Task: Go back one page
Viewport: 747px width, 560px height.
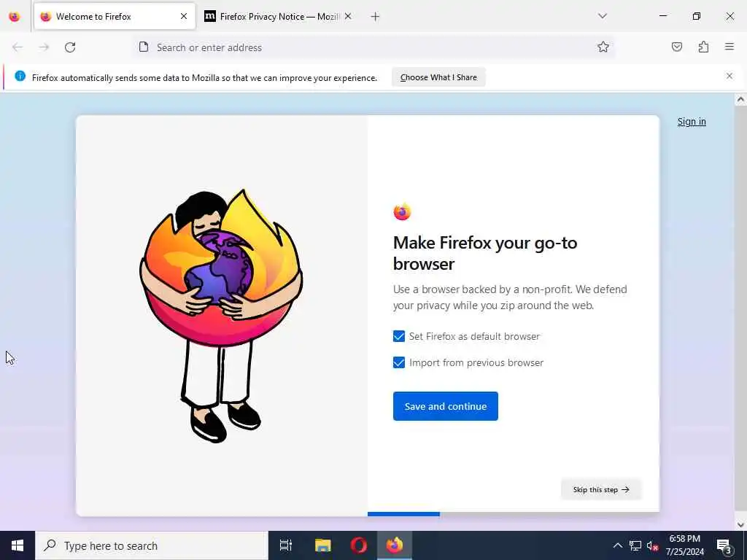Action: (x=18, y=47)
